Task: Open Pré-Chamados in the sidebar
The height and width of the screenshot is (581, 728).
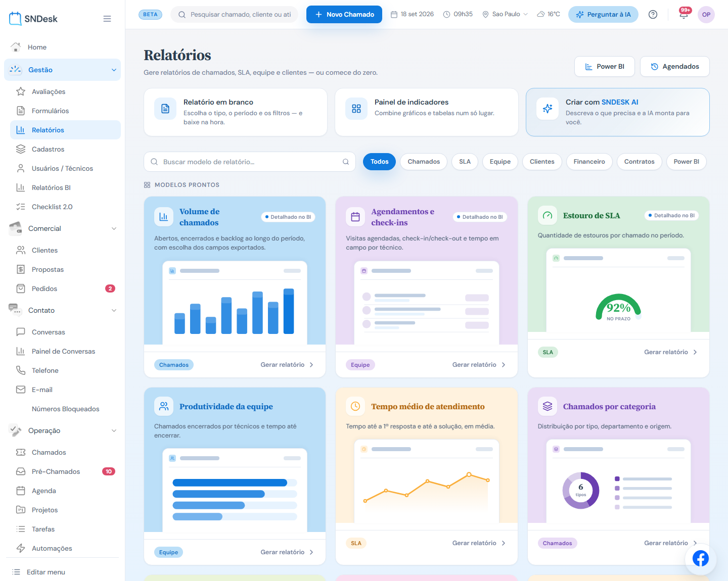Action: click(65, 471)
